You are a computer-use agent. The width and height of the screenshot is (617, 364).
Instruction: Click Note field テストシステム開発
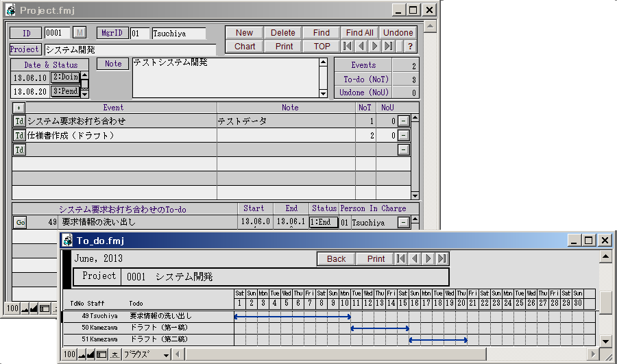226,77
